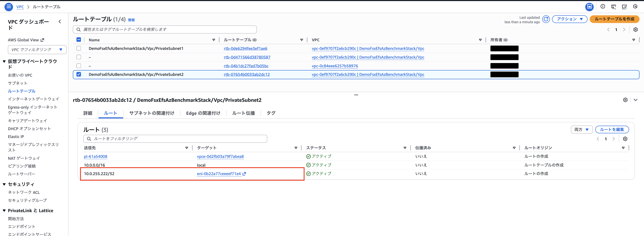Open the routes table settings gear
Image resolution: width=644 pixels, height=236 pixels.
tap(625, 139)
